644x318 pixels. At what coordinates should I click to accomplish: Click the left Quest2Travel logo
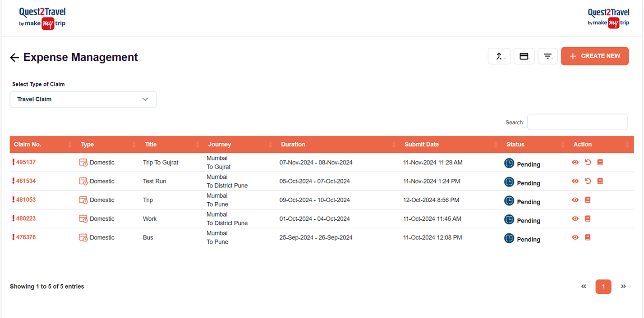pyautogui.click(x=42, y=18)
